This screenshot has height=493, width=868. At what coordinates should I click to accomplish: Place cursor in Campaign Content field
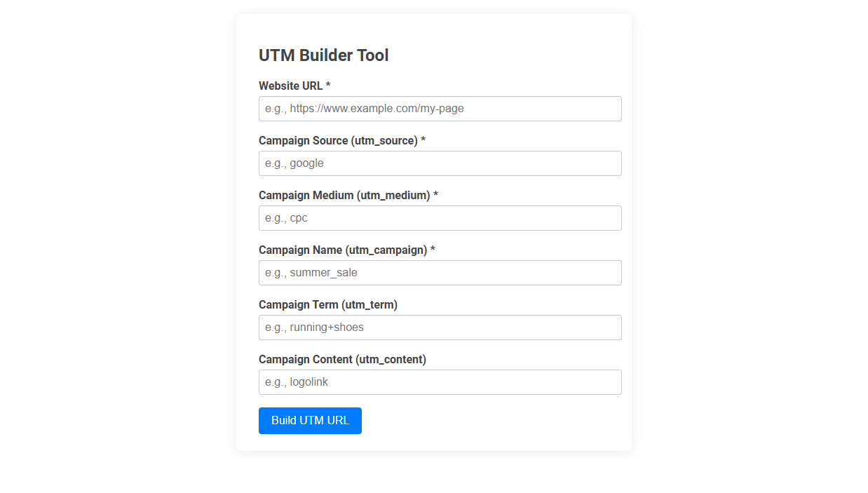tap(440, 382)
